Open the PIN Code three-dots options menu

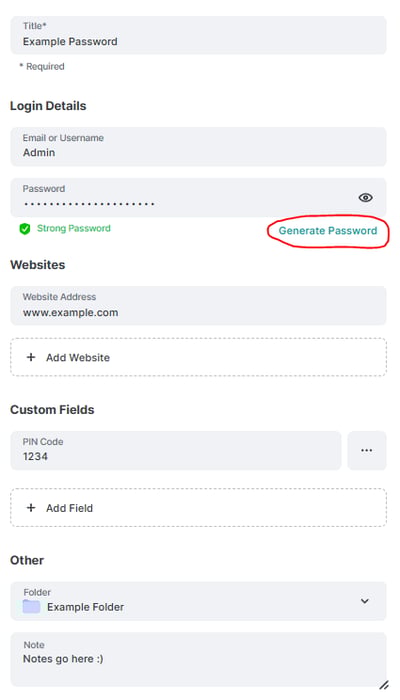click(367, 450)
